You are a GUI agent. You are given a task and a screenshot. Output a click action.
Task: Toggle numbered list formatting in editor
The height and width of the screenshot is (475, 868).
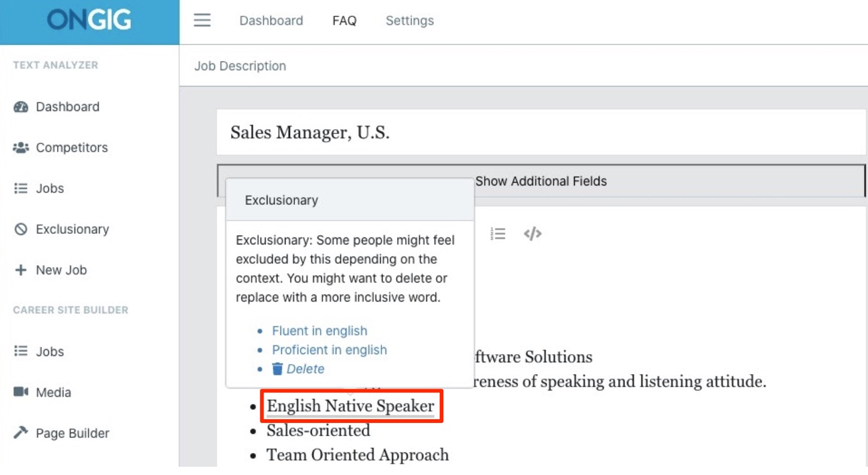click(498, 234)
